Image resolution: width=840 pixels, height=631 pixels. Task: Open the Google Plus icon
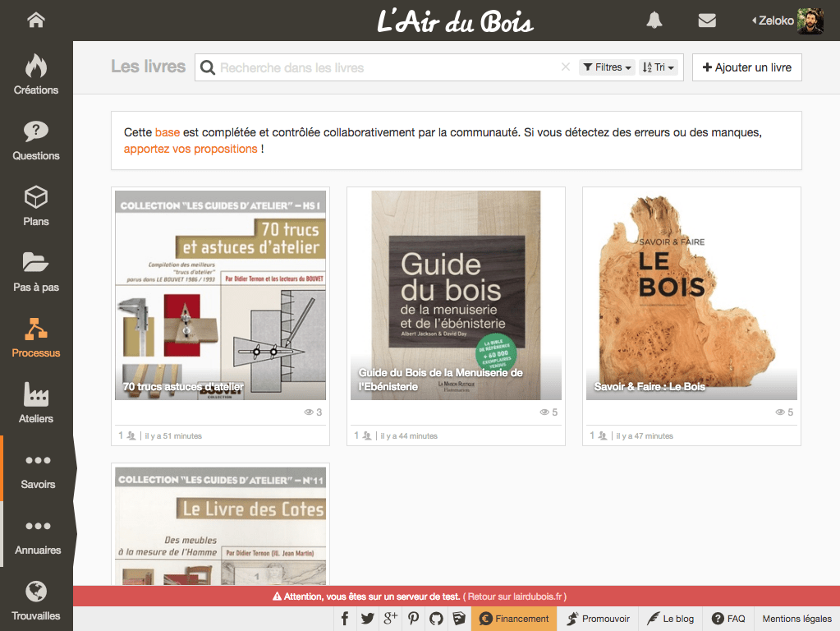click(391, 619)
